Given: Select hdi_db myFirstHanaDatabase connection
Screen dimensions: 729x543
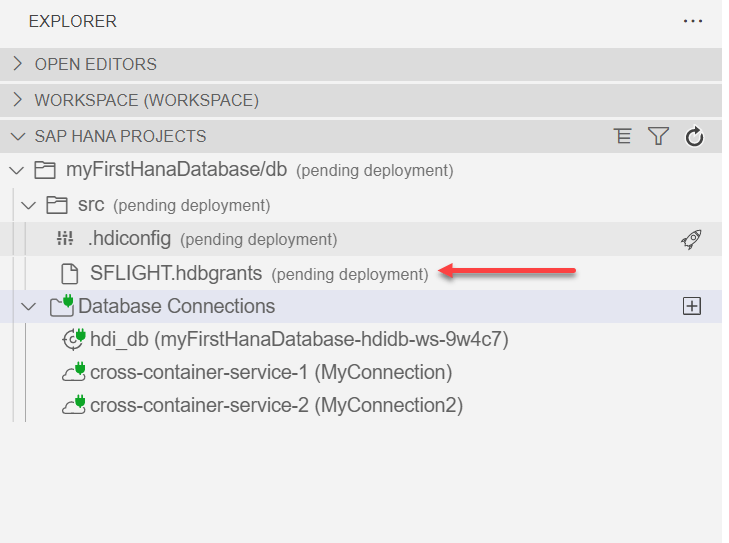Looking at the screenshot, I should (x=299, y=340).
